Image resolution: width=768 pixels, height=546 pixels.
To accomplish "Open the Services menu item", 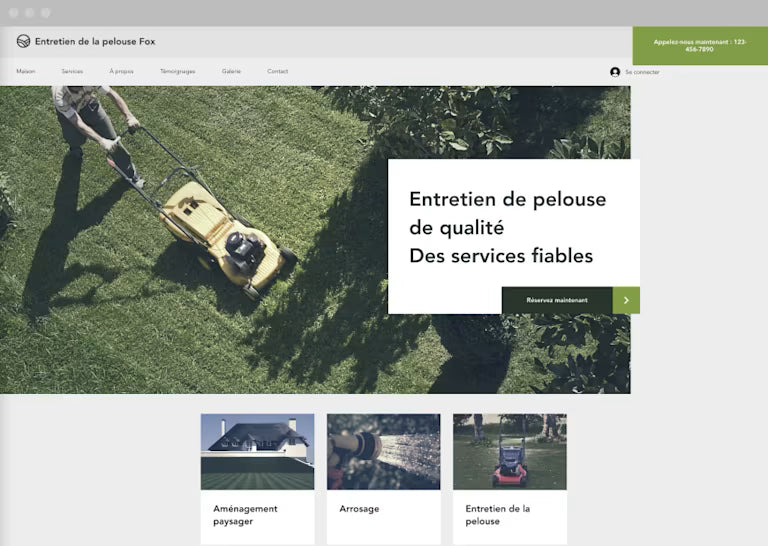I will tap(72, 71).
